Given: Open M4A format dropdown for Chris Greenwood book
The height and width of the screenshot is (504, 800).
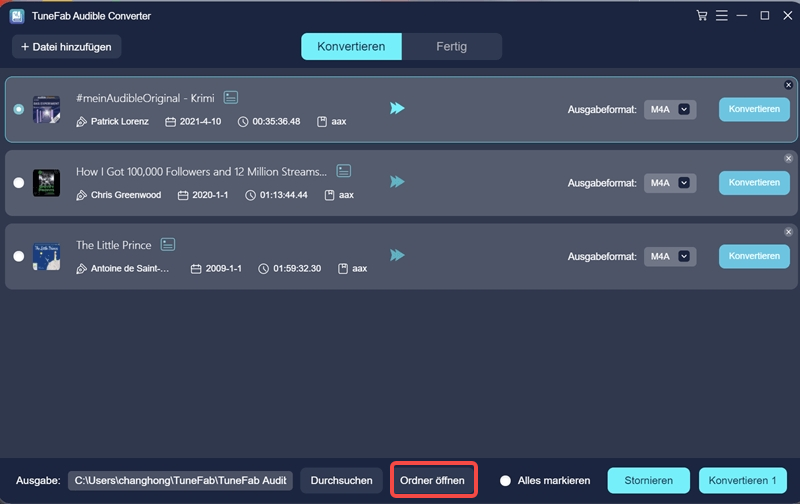Looking at the screenshot, I should (x=670, y=183).
